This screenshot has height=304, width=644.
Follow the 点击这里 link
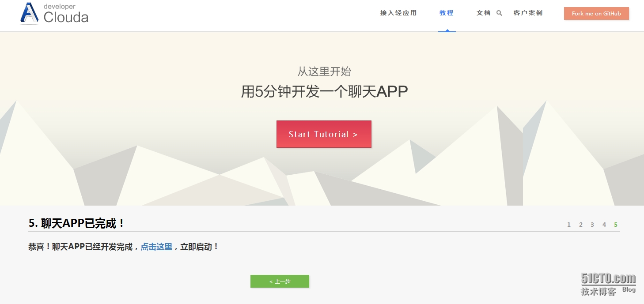[156, 247]
